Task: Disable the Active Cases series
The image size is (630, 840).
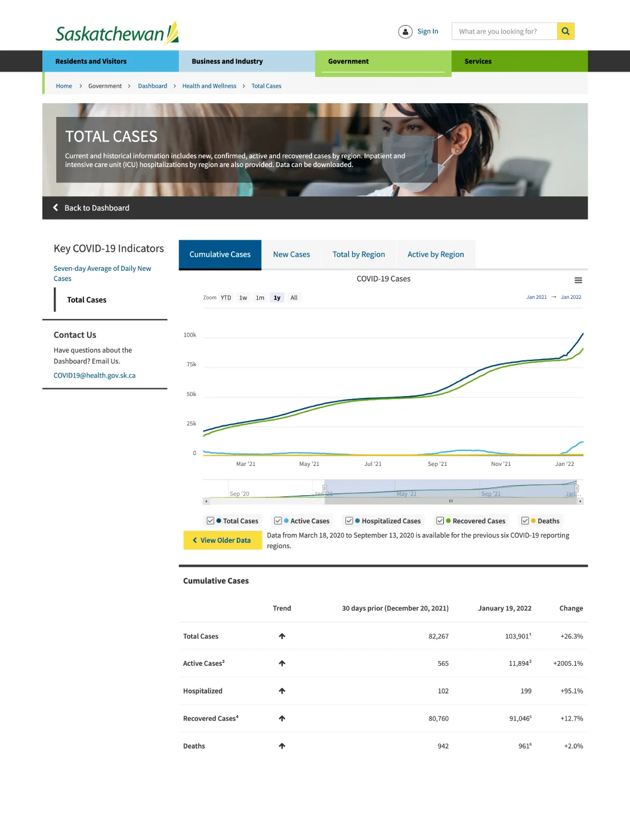Action: click(277, 520)
